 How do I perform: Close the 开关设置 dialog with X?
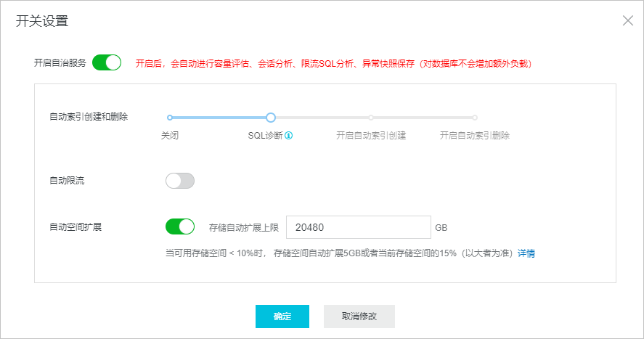(x=627, y=20)
